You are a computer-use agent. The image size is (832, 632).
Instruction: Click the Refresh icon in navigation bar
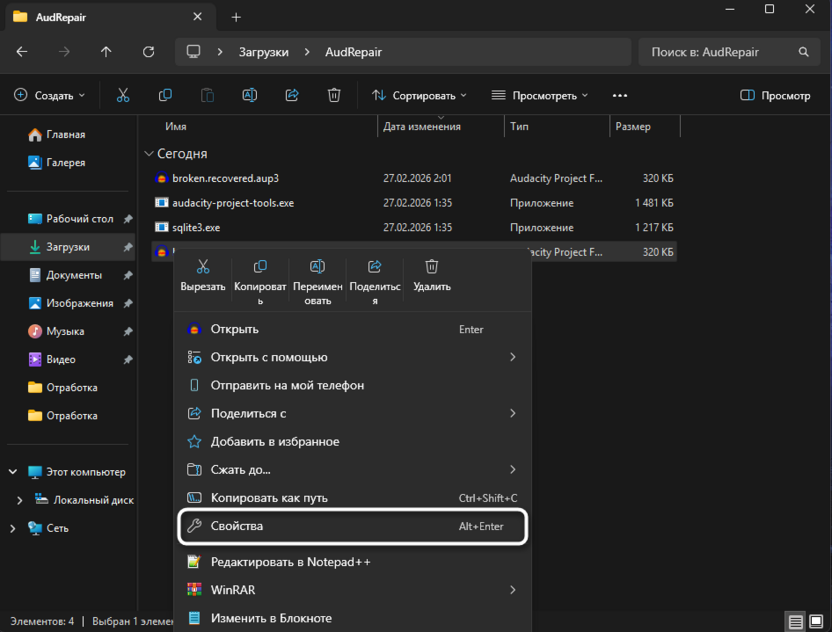point(149,52)
